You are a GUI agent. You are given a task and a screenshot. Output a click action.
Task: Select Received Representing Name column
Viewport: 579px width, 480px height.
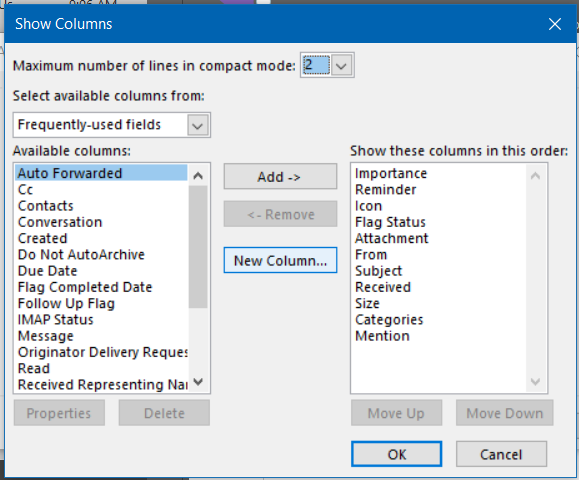[x=102, y=384]
